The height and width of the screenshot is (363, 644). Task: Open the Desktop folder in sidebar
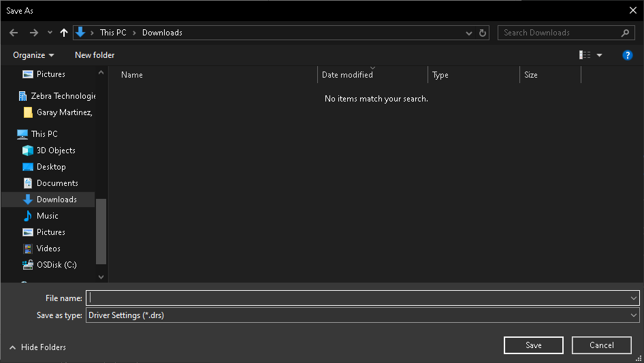click(x=51, y=167)
